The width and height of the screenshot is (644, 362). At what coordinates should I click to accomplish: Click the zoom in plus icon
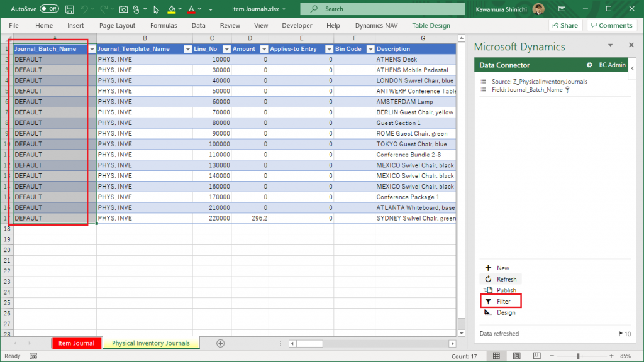pyautogui.click(x=611, y=356)
